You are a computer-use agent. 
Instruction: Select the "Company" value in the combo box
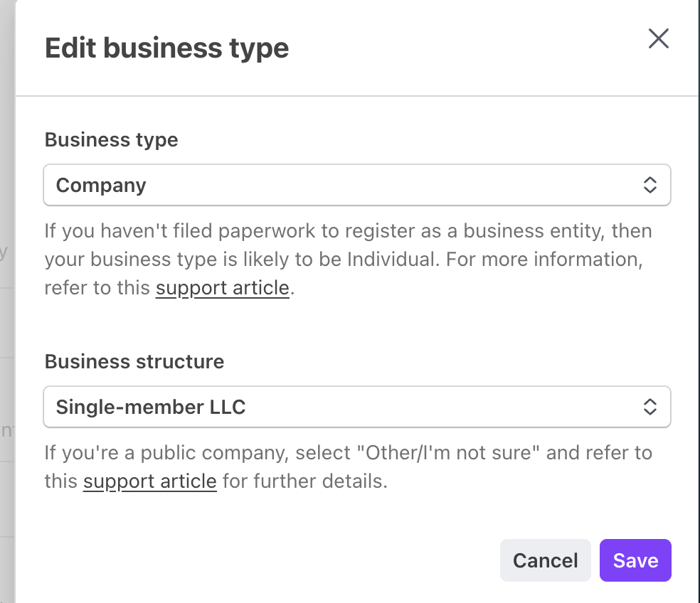pyautogui.click(x=101, y=186)
